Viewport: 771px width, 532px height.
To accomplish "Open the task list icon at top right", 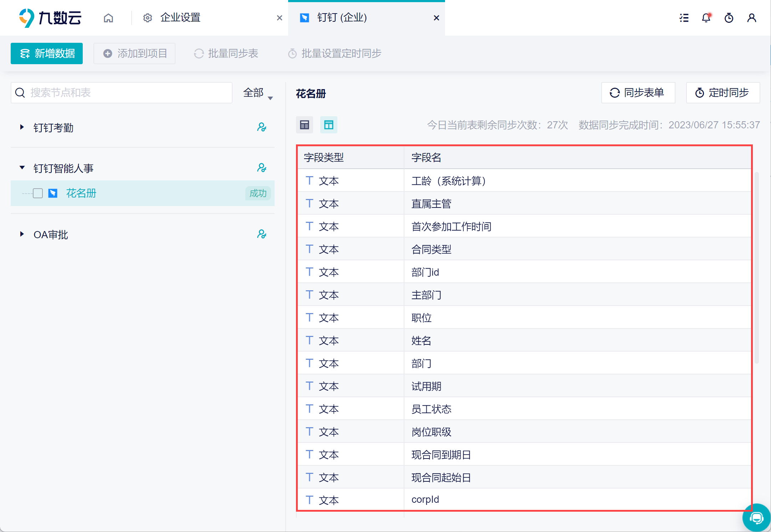I will [x=684, y=18].
